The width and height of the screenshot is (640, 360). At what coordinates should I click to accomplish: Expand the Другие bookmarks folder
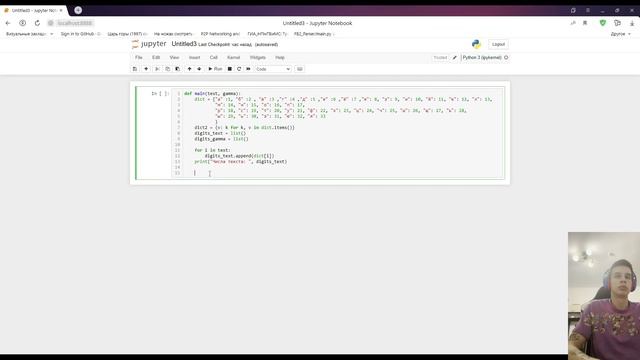(x=620, y=34)
